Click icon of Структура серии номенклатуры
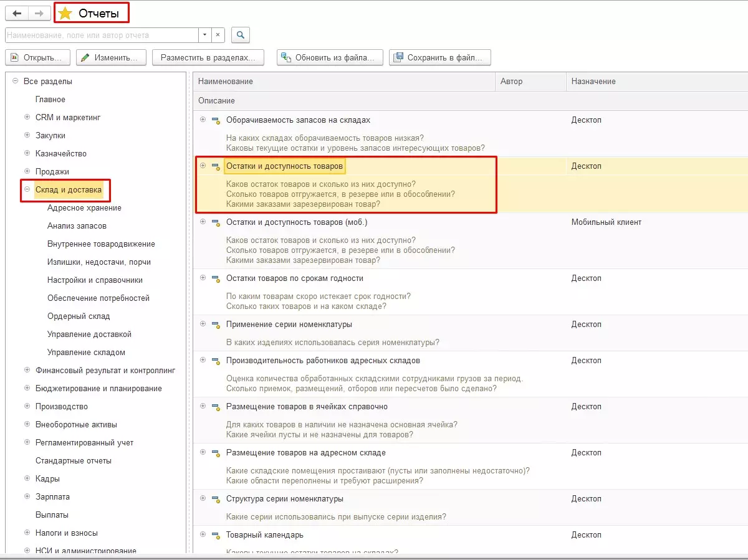 click(x=216, y=499)
